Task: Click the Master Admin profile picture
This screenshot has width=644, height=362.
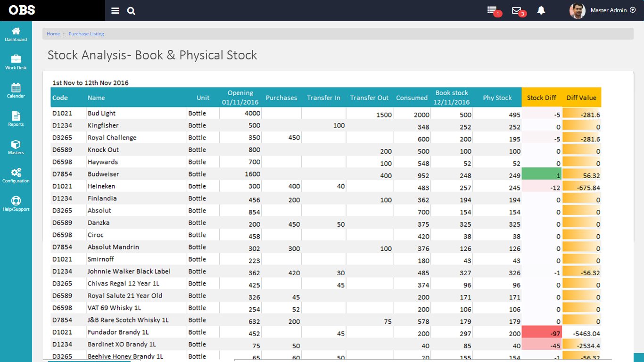Action: coord(577,10)
